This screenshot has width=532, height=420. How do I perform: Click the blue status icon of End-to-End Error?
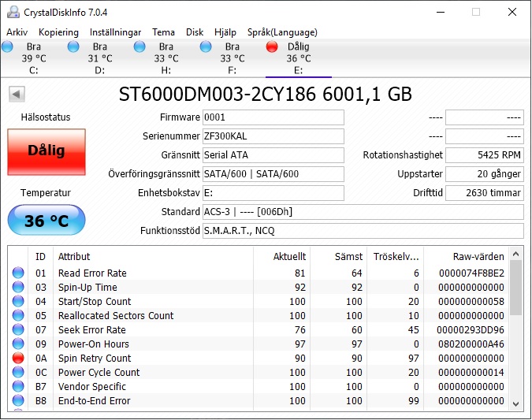coord(18,400)
